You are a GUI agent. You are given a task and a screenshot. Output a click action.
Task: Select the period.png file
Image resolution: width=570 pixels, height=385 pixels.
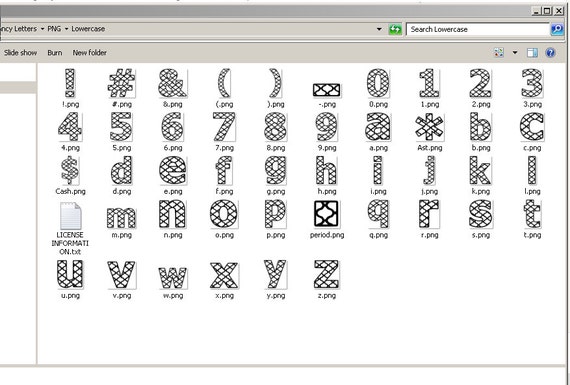326,214
